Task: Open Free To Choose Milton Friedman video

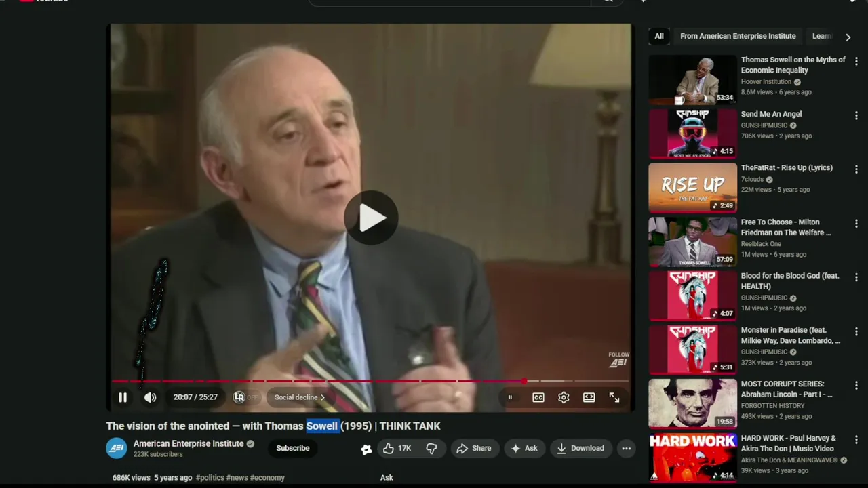Action: tap(786, 227)
